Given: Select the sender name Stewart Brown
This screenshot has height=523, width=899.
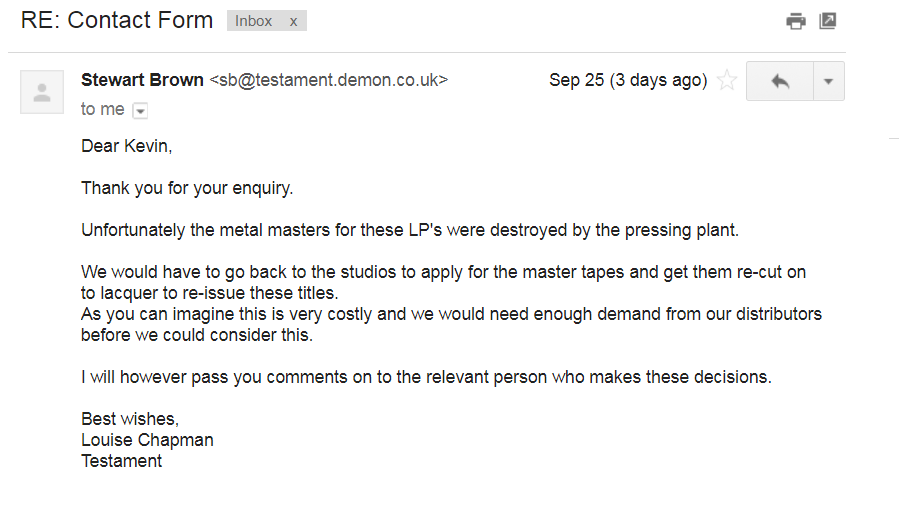Looking at the screenshot, I should 142,80.
